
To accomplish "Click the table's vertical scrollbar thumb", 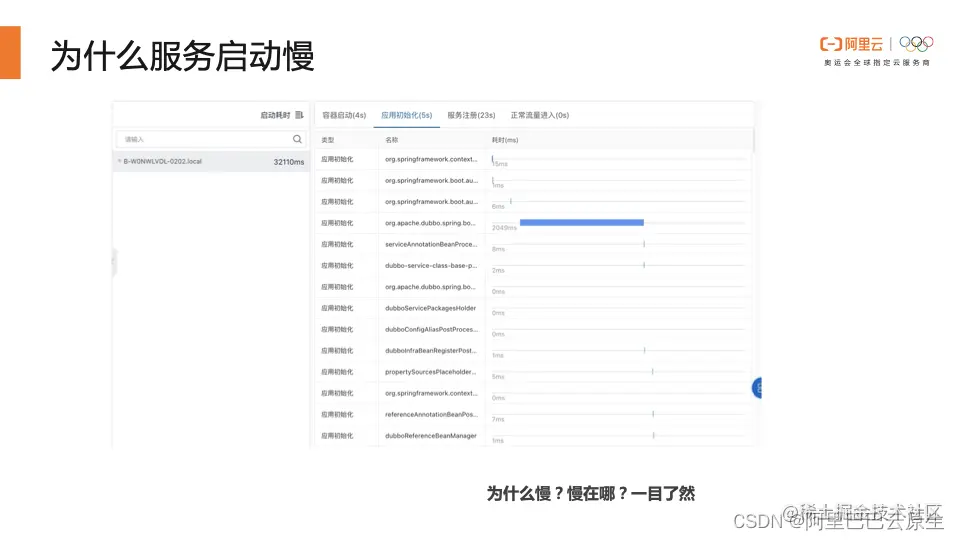I will [x=753, y=141].
